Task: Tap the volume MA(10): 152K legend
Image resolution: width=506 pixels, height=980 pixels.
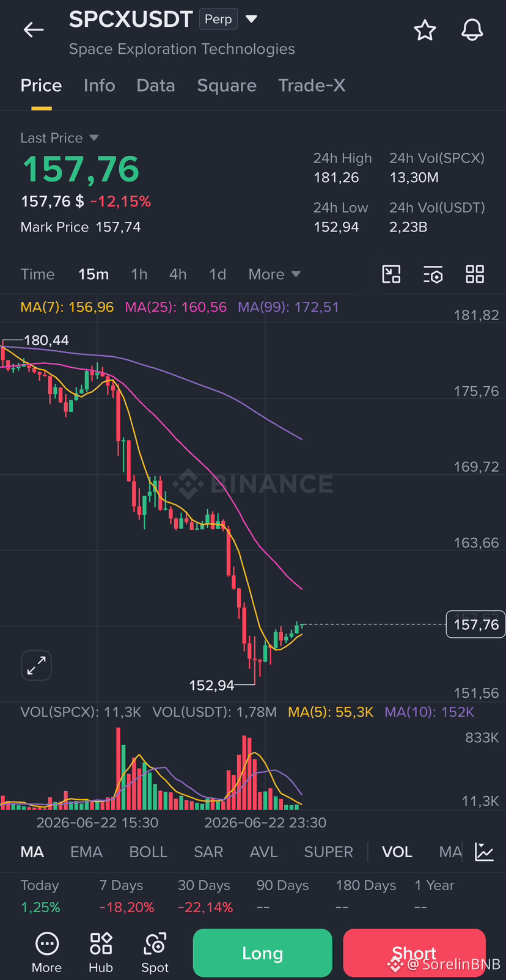Action: pyautogui.click(x=430, y=712)
